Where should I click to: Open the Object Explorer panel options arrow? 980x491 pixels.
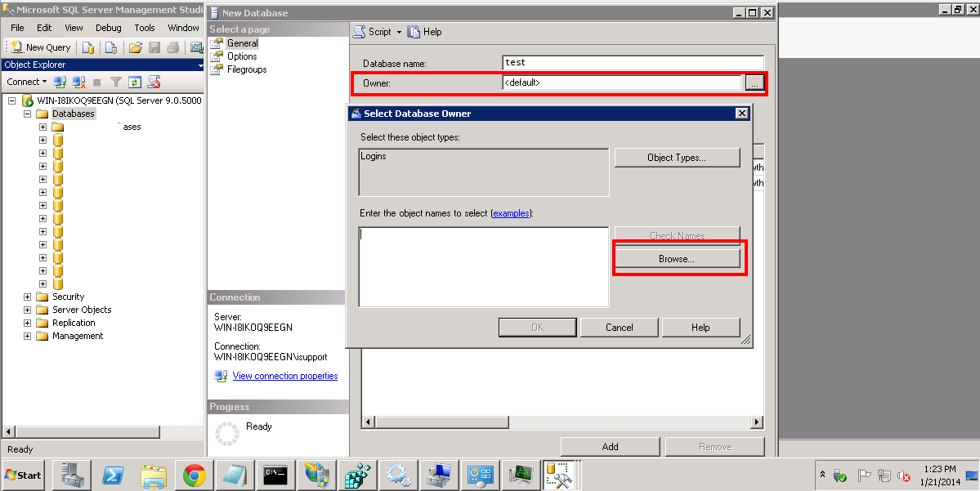pyautogui.click(x=200, y=65)
